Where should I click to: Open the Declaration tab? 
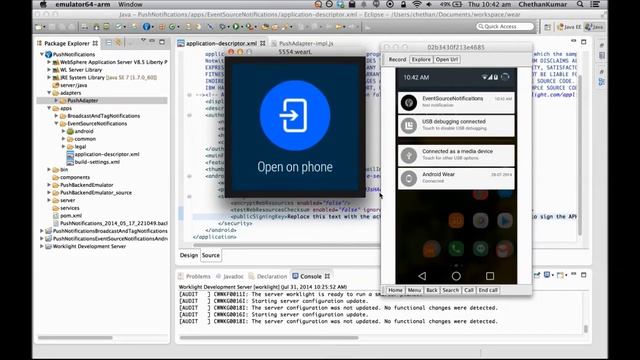(x=268, y=276)
